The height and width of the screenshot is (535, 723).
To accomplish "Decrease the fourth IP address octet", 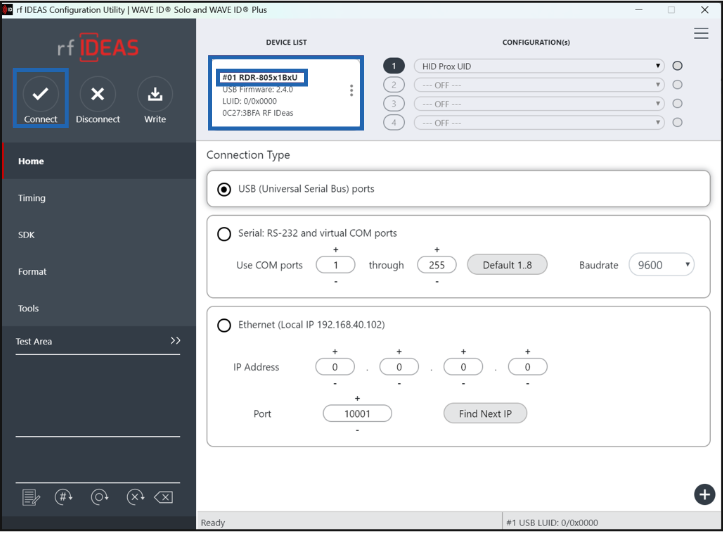I will pos(527,383).
